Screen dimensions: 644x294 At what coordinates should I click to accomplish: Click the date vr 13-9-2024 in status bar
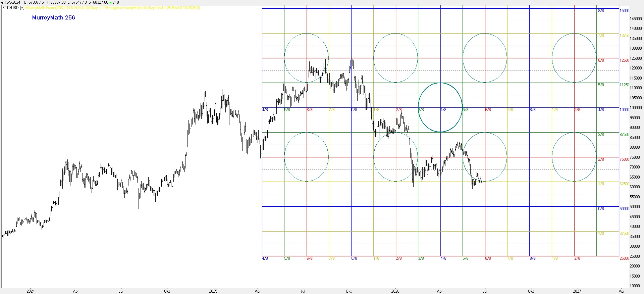pos(10,2)
